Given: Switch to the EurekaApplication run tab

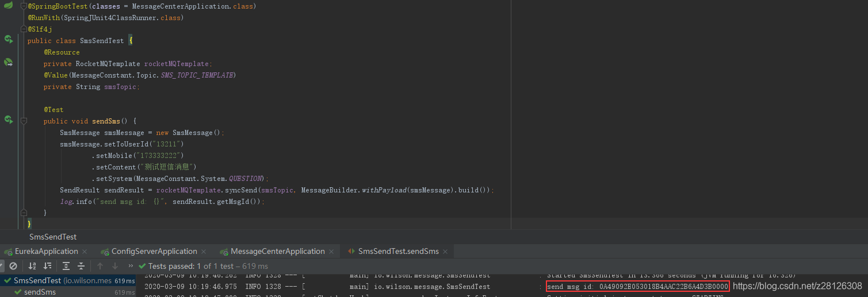Looking at the screenshot, I should [46, 251].
